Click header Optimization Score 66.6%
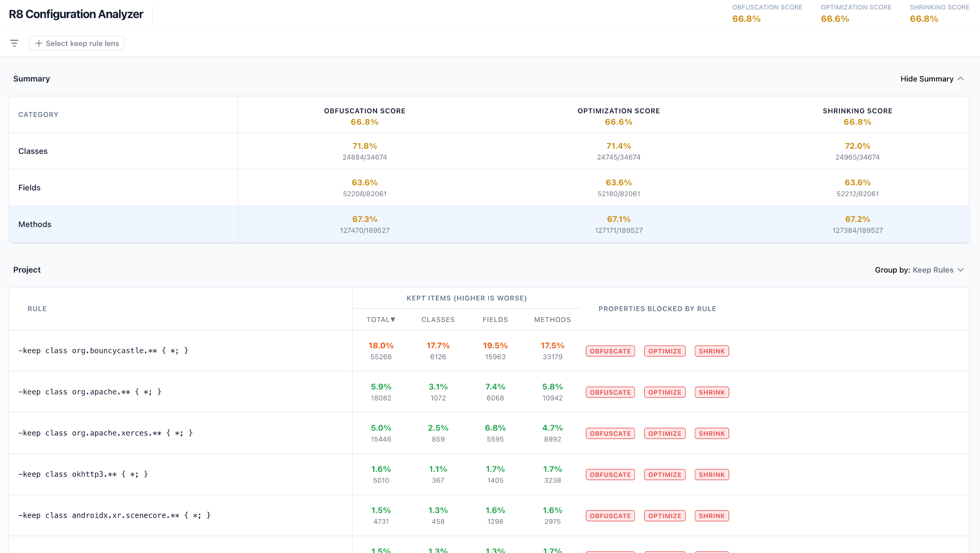Screen dimensions: 980x553 coord(856,13)
